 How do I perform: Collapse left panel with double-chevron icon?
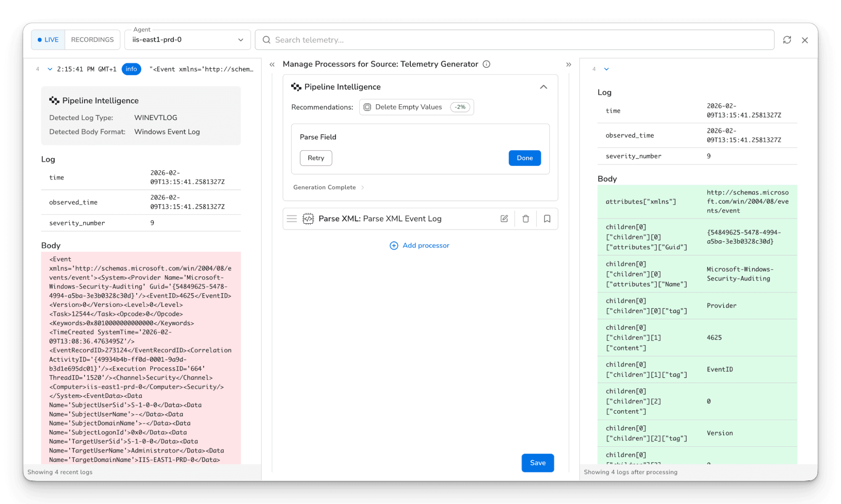click(272, 64)
